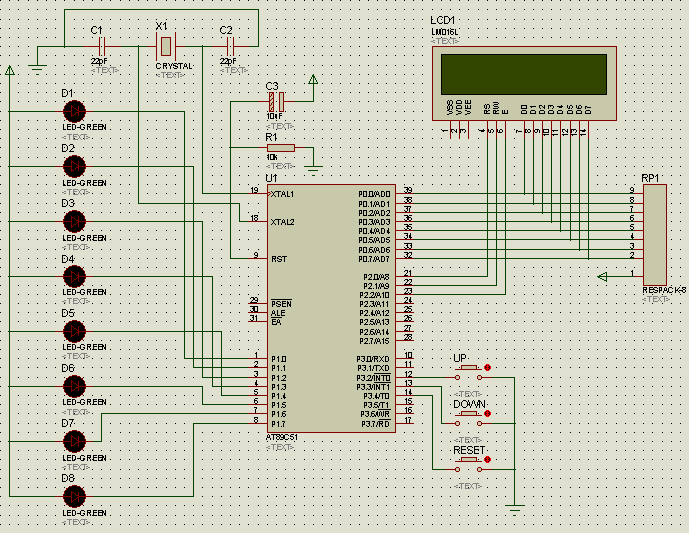This screenshot has width=689, height=533.
Task: Click the 10k value under R1
Action: 272,157
